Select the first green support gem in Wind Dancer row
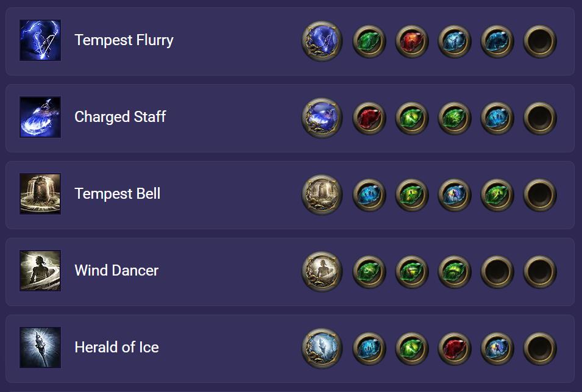Screen dimensions: 582x392 [x=369, y=272]
